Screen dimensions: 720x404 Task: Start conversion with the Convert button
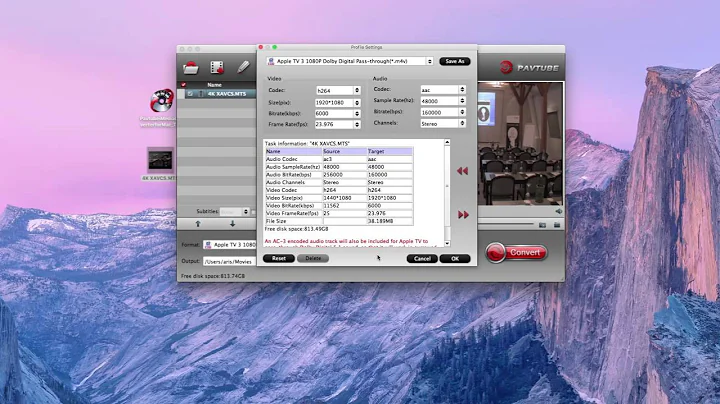(517, 252)
